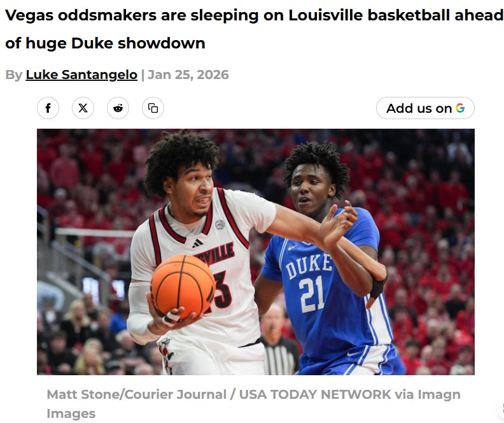Click the Google G logo
Viewport: 504px width, 423px height.
pyautogui.click(x=460, y=108)
